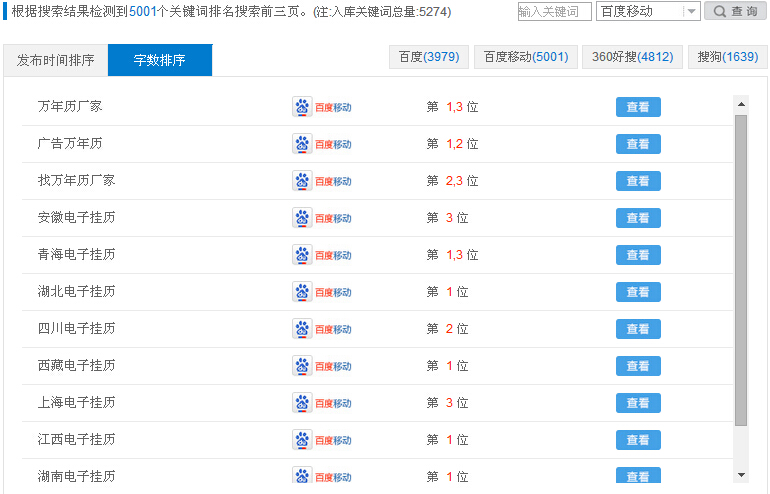Click ranking 第 1,2 位 for 广告万年历
770x494 pixels.
pyautogui.click(x=452, y=144)
